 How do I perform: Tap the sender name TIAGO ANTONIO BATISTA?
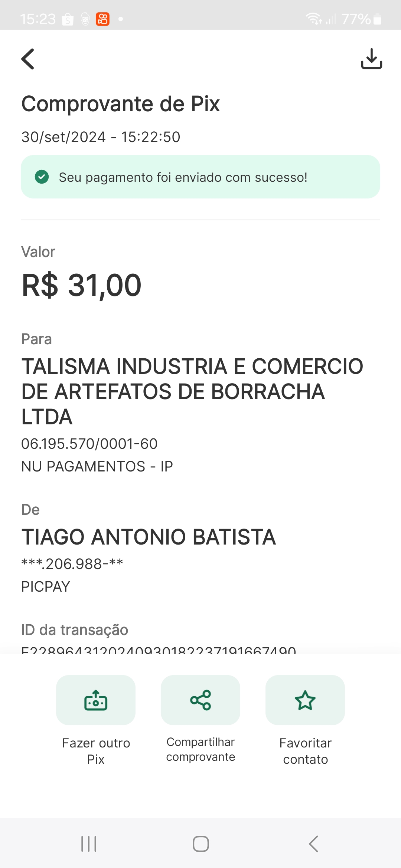click(149, 537)
